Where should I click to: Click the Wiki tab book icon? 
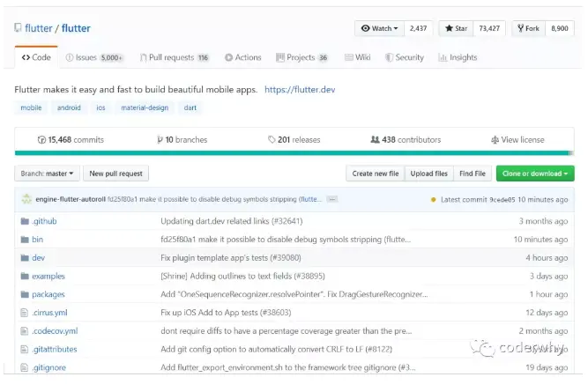point(349,57)
